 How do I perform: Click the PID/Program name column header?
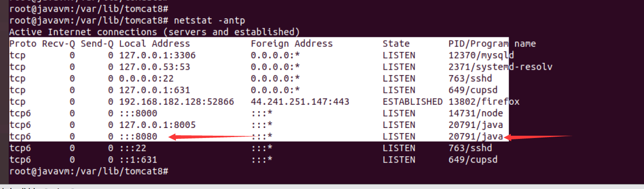click(492, 44)
